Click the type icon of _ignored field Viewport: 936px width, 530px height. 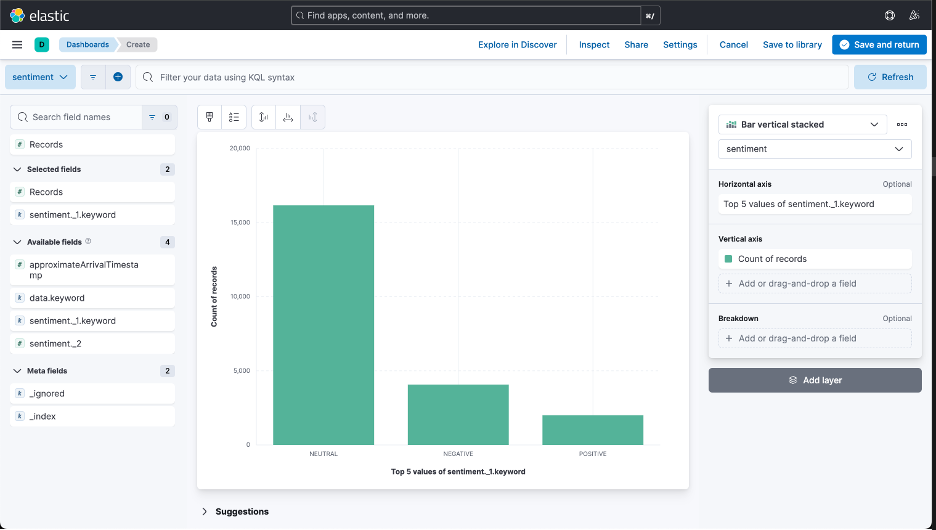pyautogui.click(x=20, y=393)
